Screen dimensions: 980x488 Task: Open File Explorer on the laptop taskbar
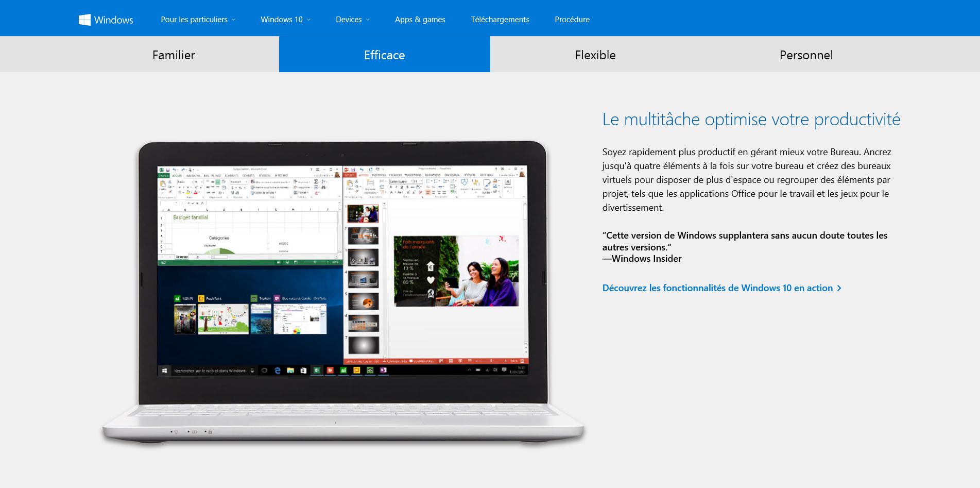[290, 371]
